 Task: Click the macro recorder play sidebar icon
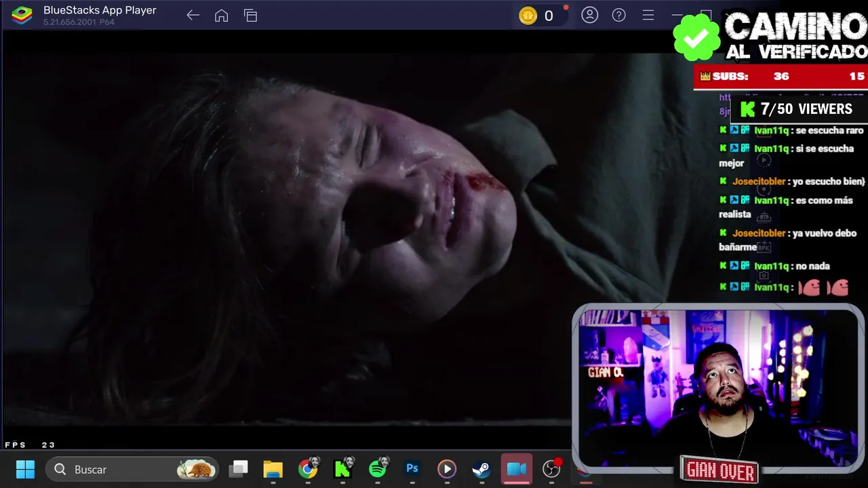tap(764, 161)
